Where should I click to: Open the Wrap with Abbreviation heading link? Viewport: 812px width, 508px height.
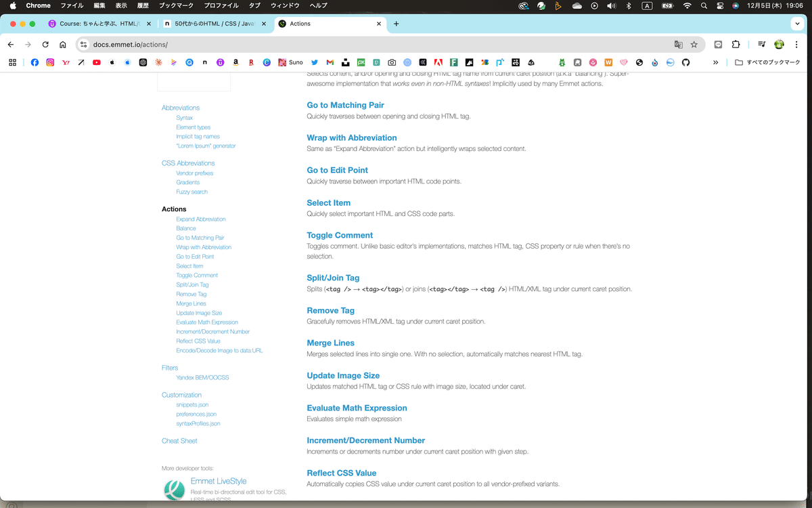(x=352, y=137)
